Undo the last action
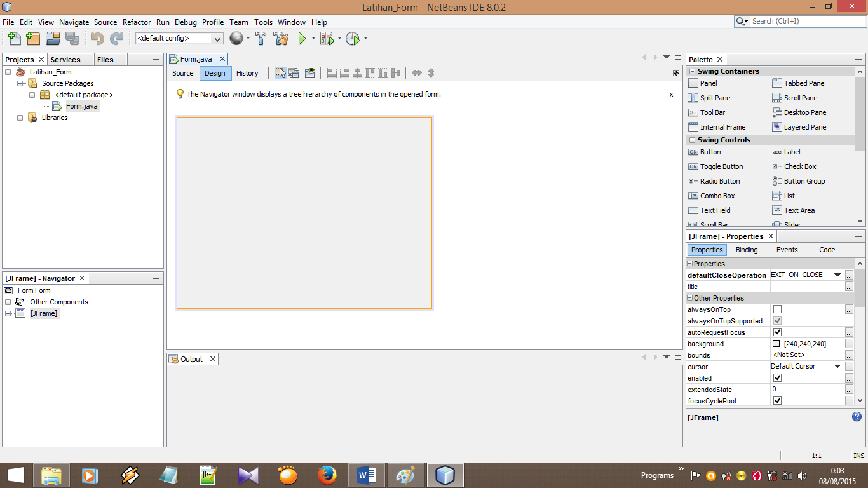This screenshot has width=868, height=488. (x=96, y=39)
